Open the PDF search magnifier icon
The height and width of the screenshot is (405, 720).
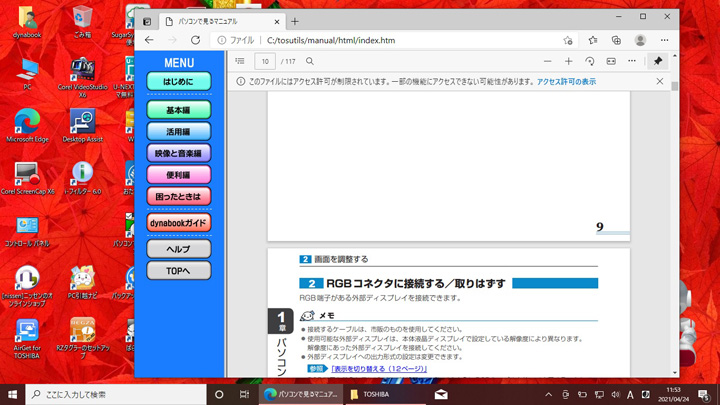pos(310,61)
